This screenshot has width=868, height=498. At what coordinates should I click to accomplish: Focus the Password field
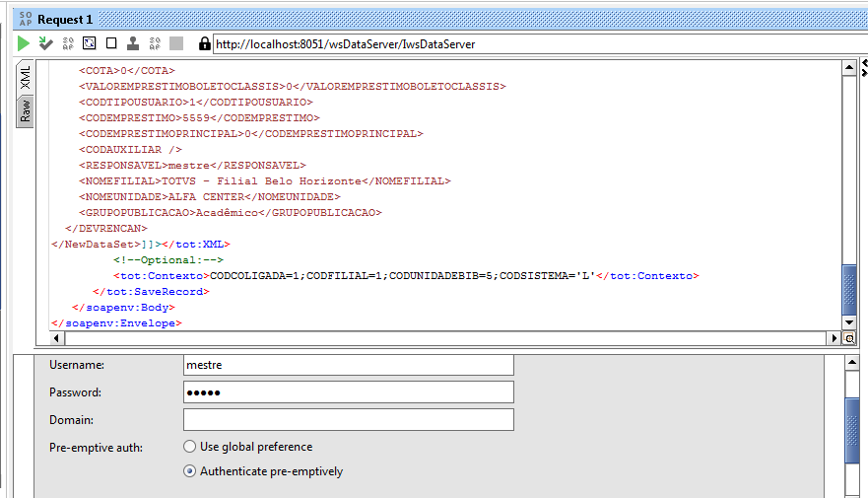pyautogui.click(x=349, y=392)
